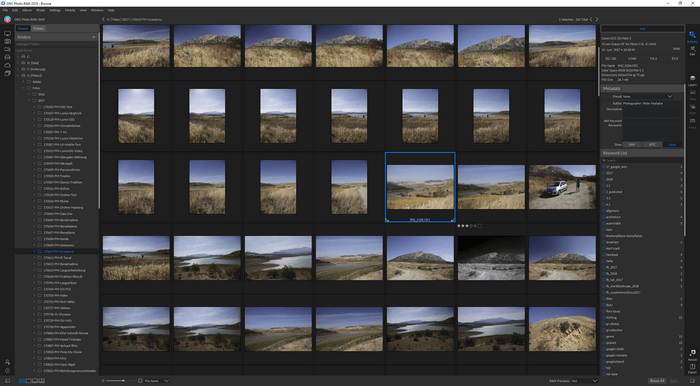Open the File Name sort dropdown

(156, 381)
